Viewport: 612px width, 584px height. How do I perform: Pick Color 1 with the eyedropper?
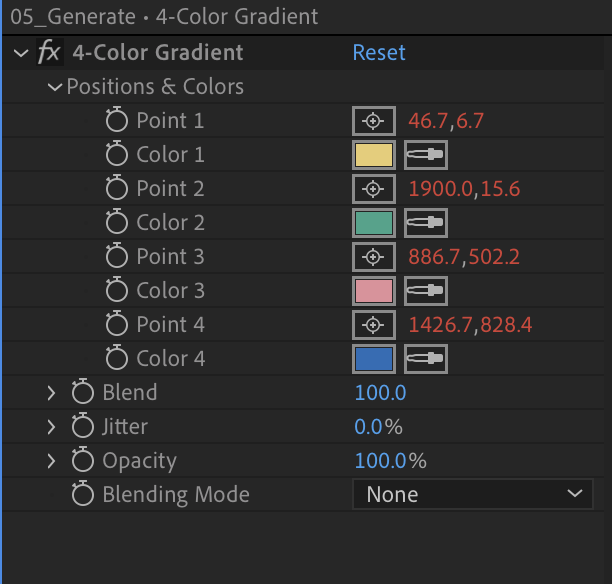425,155
